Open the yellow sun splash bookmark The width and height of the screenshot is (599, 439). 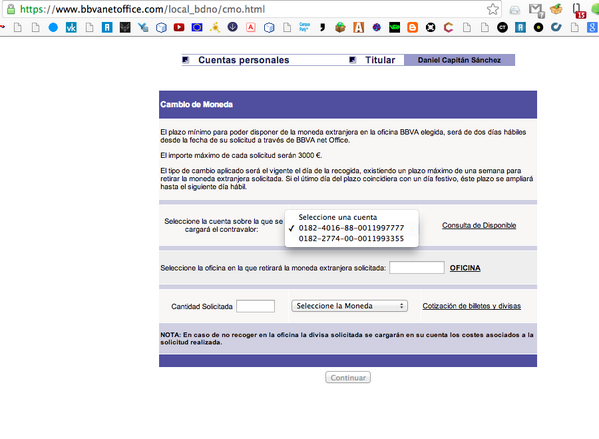[x=215, y=27]
